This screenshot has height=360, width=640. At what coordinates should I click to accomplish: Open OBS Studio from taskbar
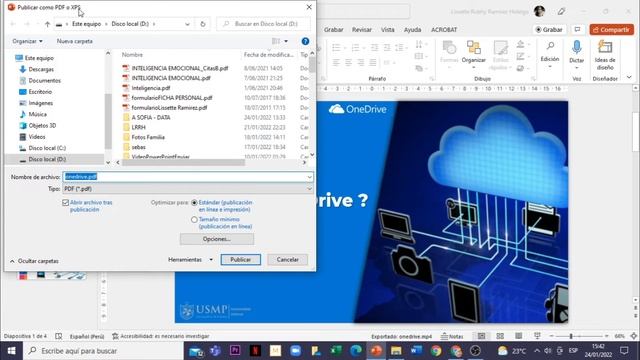pyautogui.click(x=476, y=351)
